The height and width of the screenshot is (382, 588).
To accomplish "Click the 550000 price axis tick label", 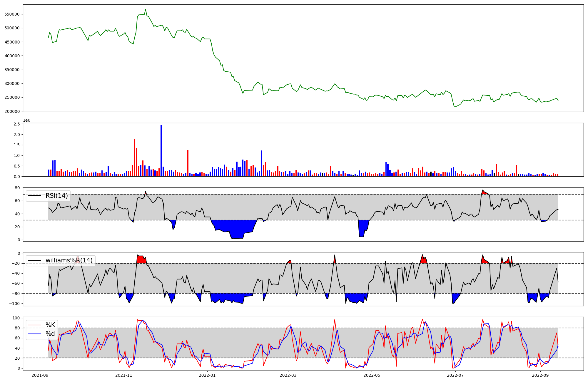I will [12, 14].
